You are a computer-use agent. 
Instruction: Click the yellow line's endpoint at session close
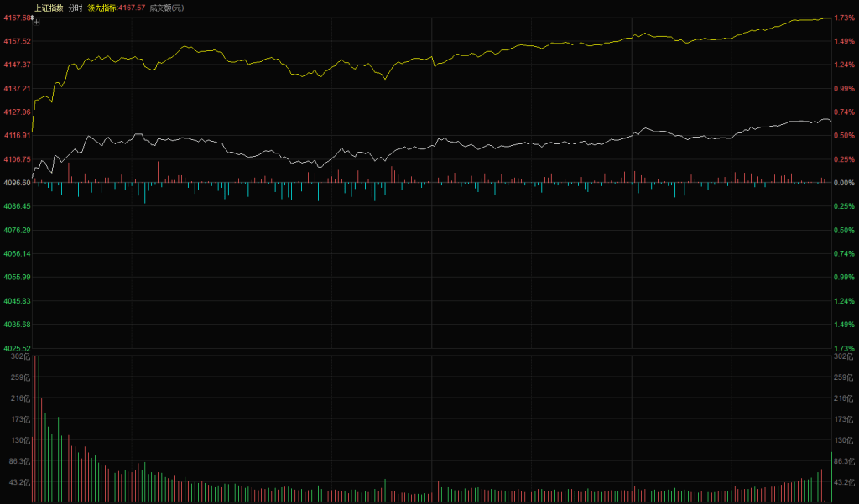tap(830, 18)
